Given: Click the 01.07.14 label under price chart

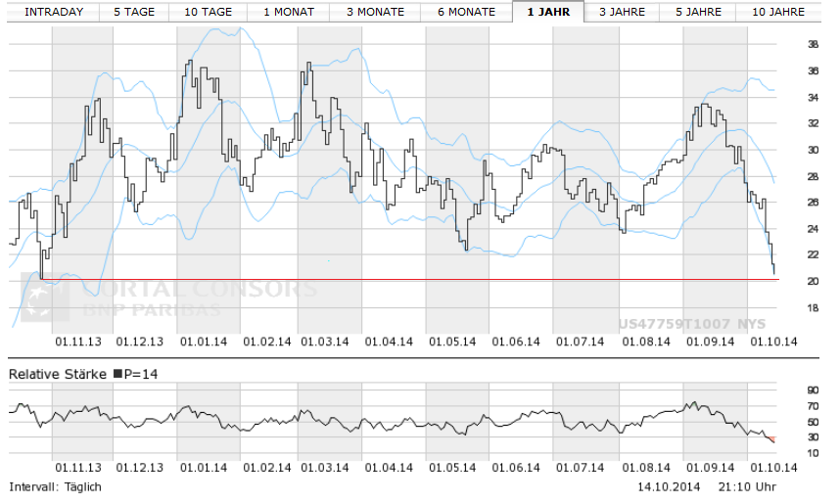Looking at the screenshot, I should pyautogui.click(x=581, y=342).
